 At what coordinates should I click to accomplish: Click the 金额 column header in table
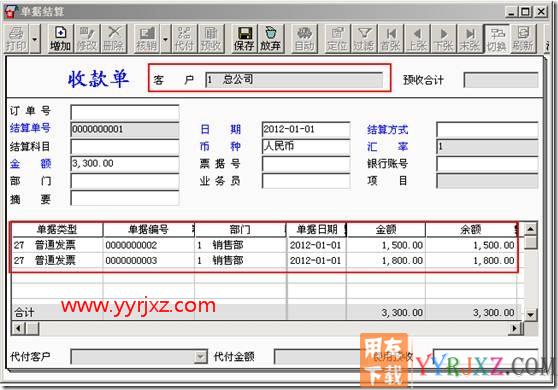point(386,230)
